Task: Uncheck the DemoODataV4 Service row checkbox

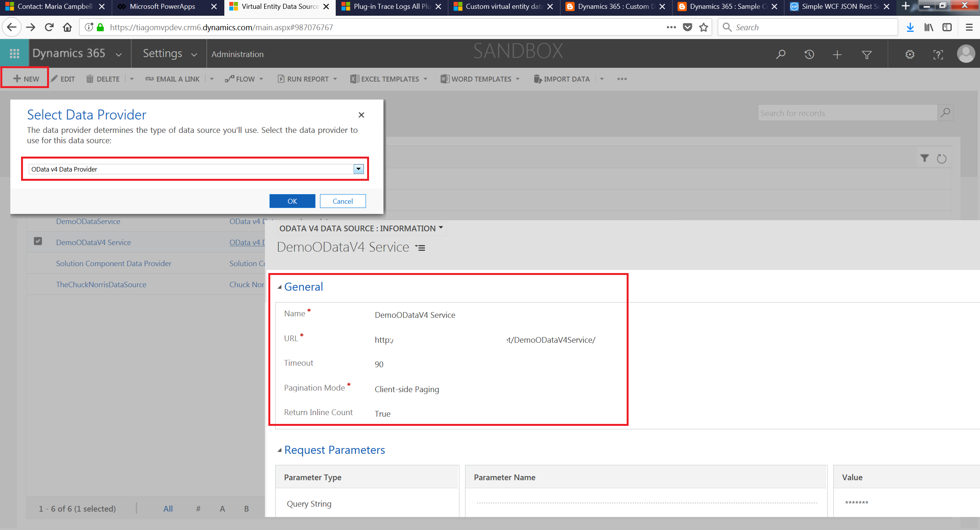Action: tap(38, 241)
